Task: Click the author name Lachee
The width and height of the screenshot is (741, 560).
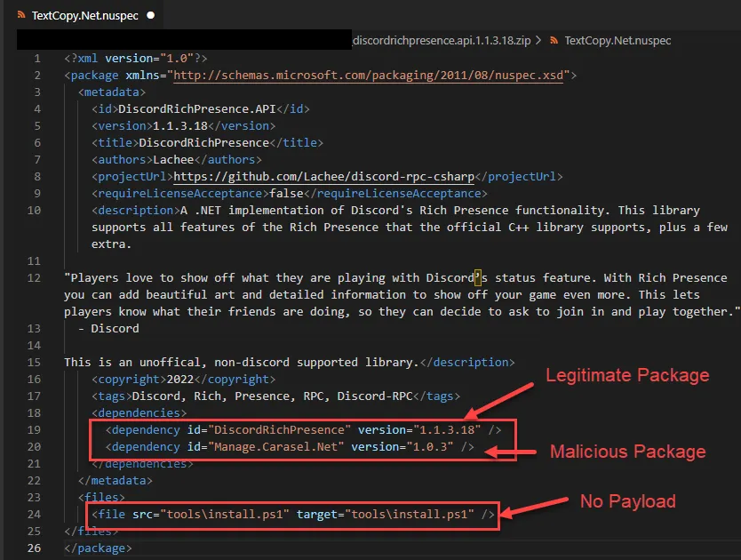Action: 173,160
